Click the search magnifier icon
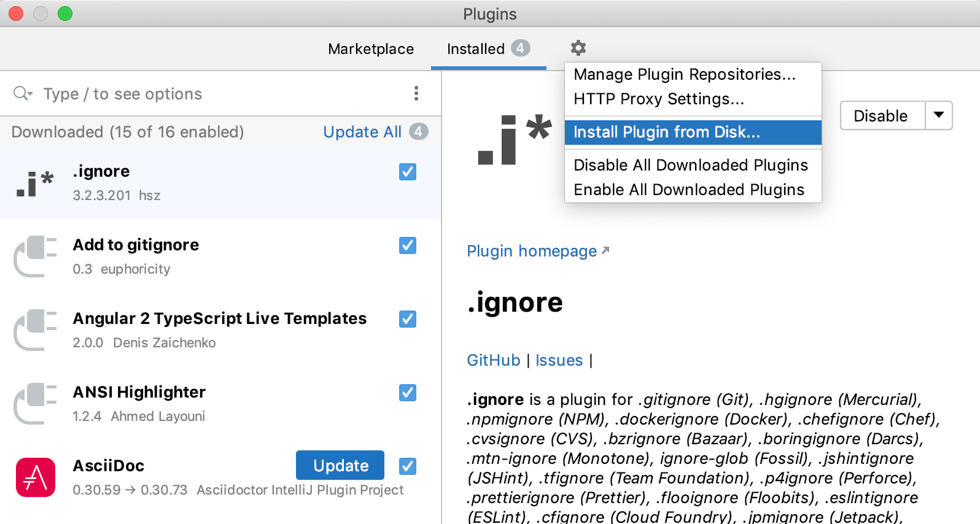Viewport: 980px width, 524px height. (23, 93)
